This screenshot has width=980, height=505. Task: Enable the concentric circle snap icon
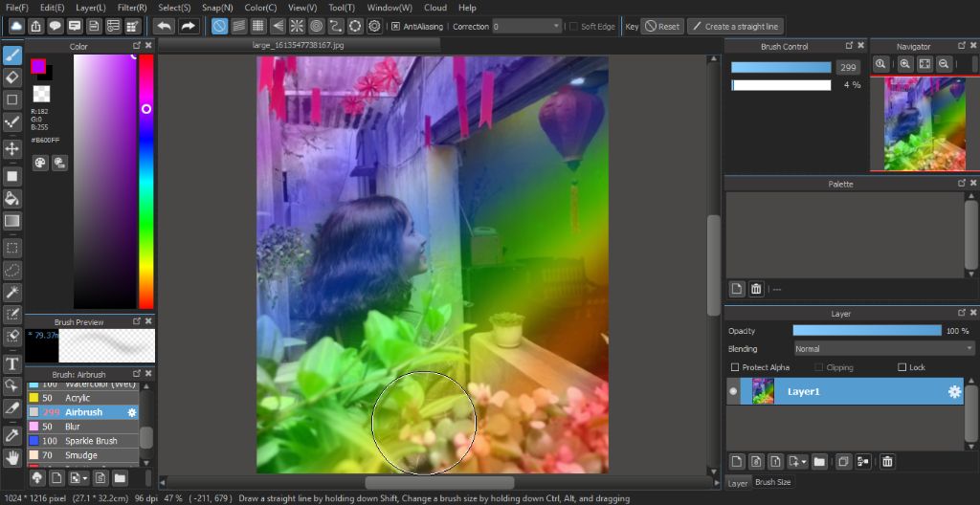316,26
